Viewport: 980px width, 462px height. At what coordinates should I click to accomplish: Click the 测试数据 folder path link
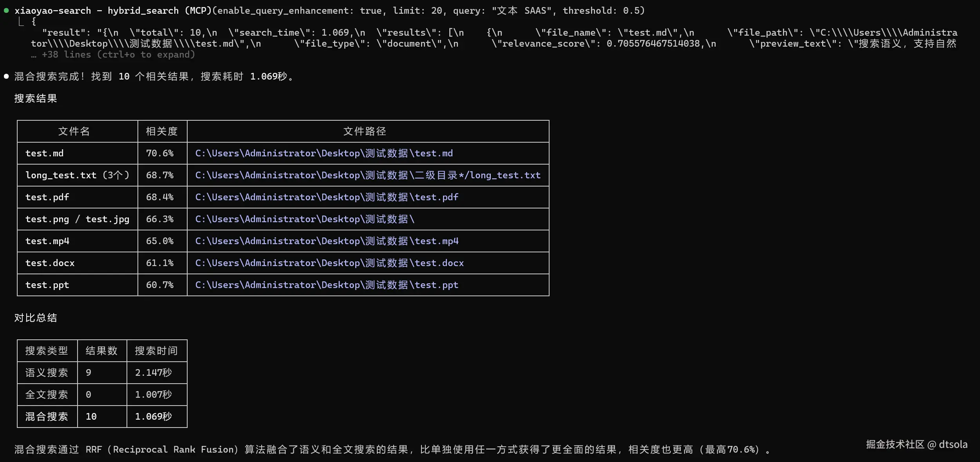pos(304,219)
